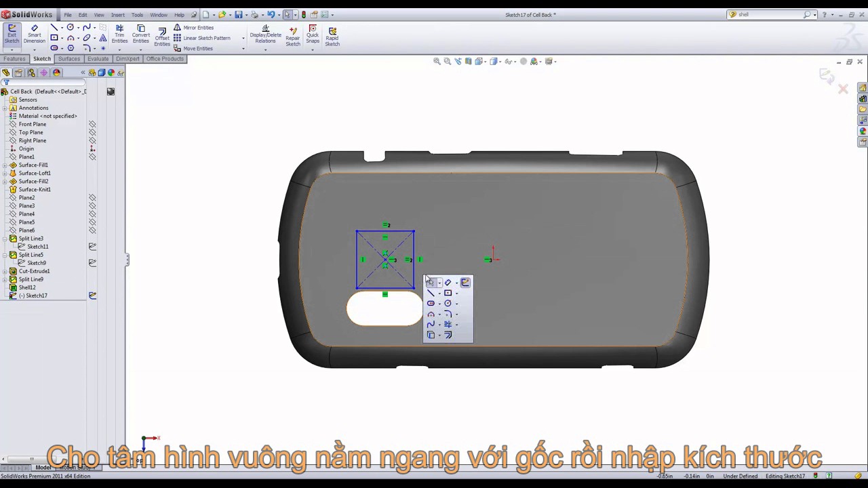The image size is (868, 488).
Task: Open the Evaluate tab
Action: [x=98, y=59]
